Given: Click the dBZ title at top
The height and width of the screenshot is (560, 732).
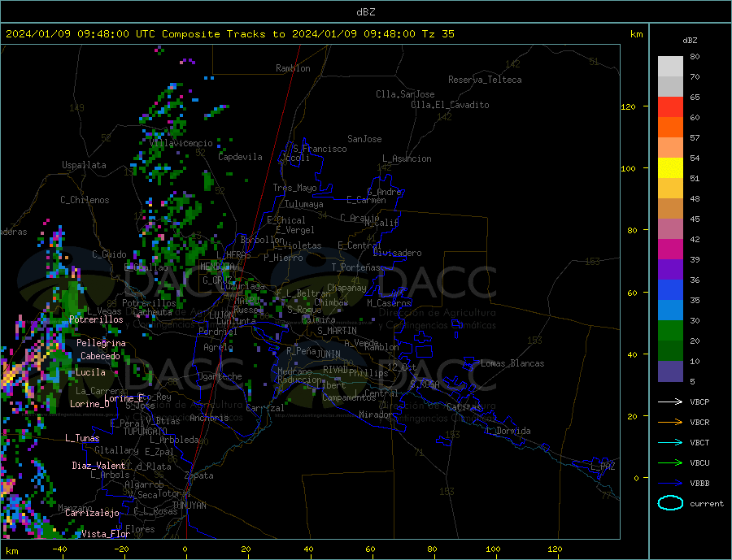Looking at the screenshot, I should pyautogui.click(x=365, y=12).
